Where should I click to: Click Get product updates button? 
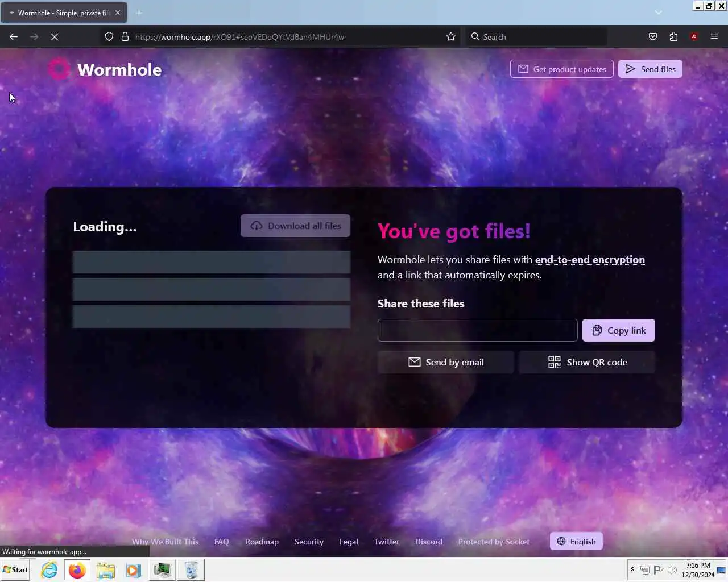pyautogui.click(x=562, y=69)
